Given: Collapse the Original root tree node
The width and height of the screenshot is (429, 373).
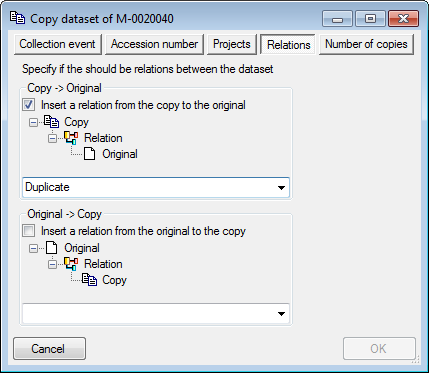Looking at the screenshot, I should coord(33,249).
